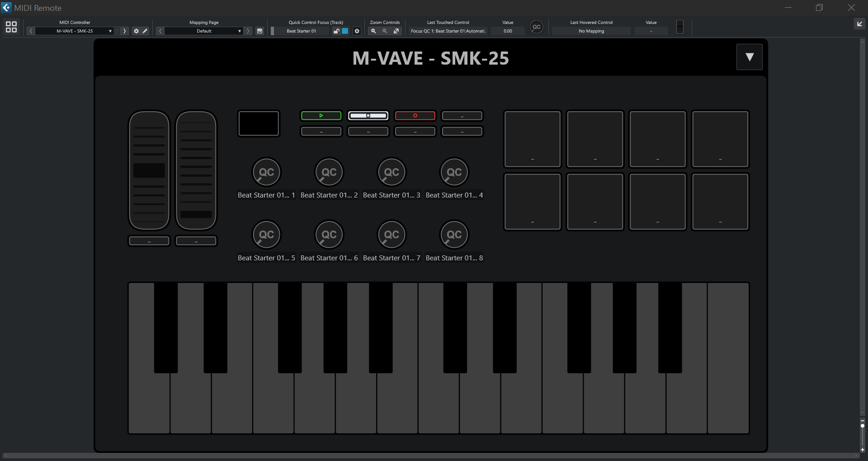Click the white stop transport button

tap(368, 116)
